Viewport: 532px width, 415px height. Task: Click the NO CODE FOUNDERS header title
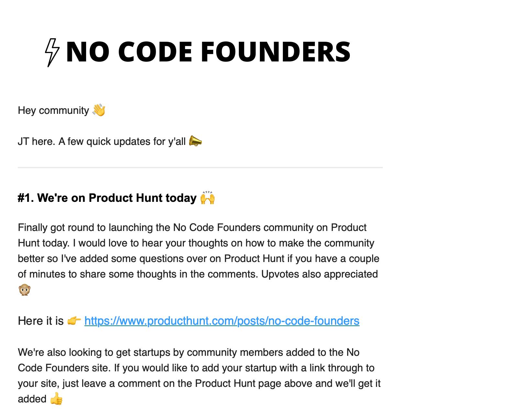click(208, 52)
